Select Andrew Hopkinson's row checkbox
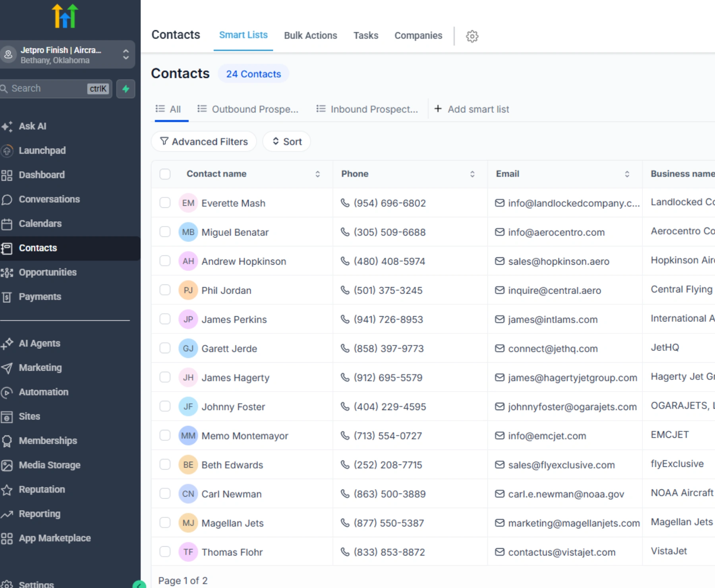Image resolution: width=715 pixels, height=588 pixels. [x=165, y=261]
